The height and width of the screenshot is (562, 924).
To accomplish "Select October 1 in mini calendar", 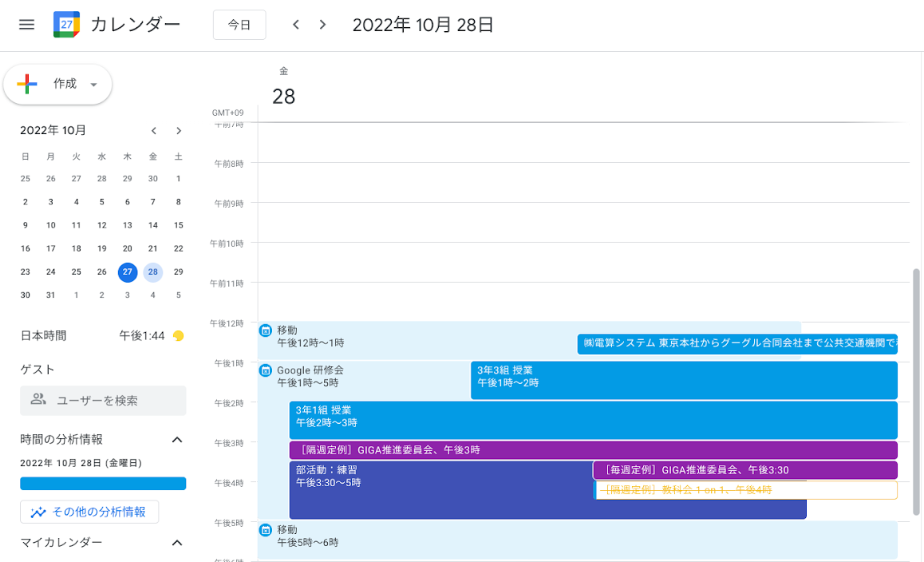I will point(178,179).
